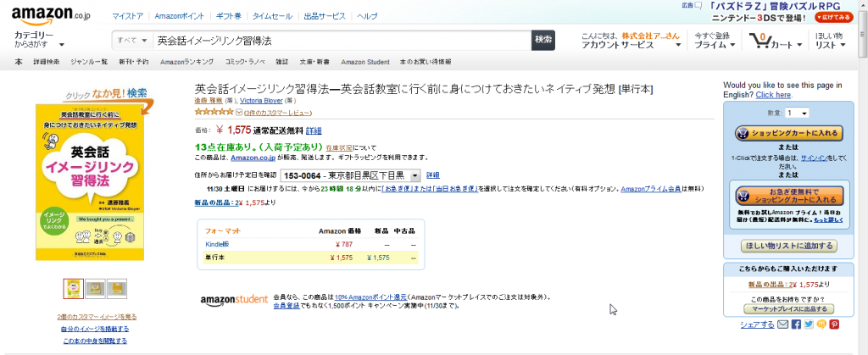Open タイムセール in top navigation
Image resolution: width=868 pixels, height=355 pixels.
(x=272, y=16)
